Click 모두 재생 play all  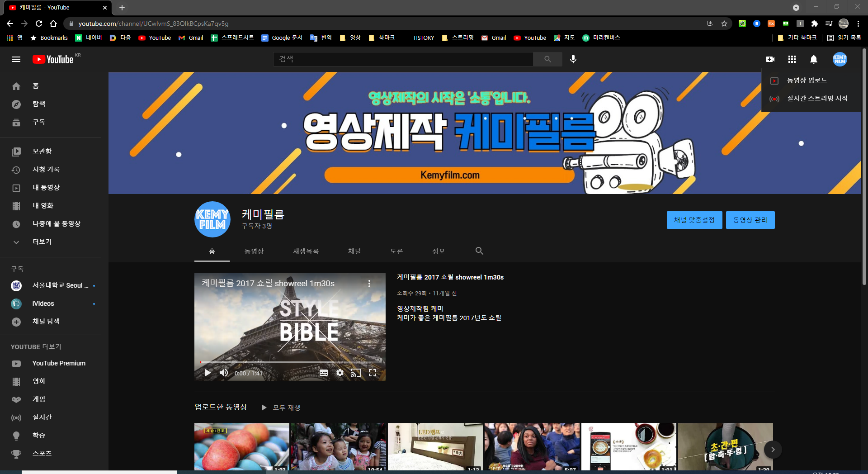(281, 408)
